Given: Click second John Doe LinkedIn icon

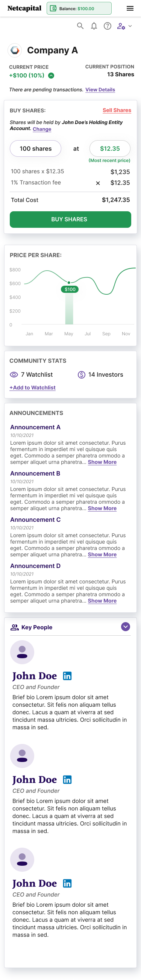Looking at the screenshot, I should [67, 780].
